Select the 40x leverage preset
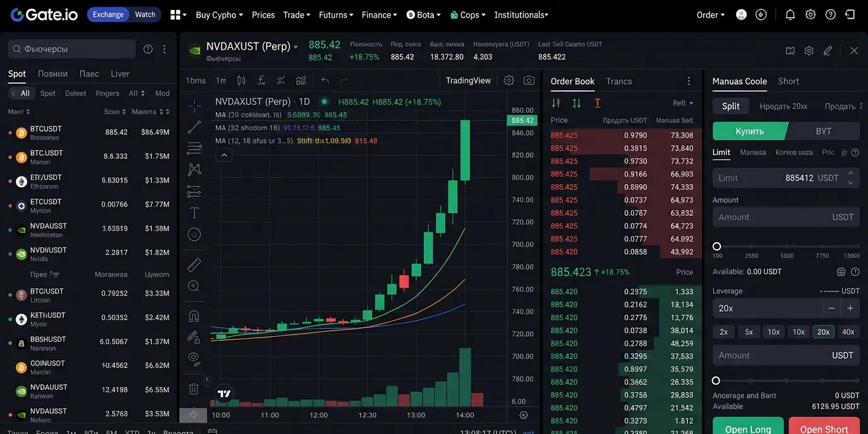 [x=848, y=332]
